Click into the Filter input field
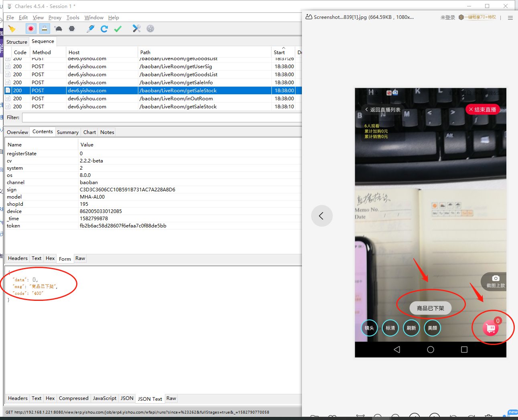 pos(162,118)
